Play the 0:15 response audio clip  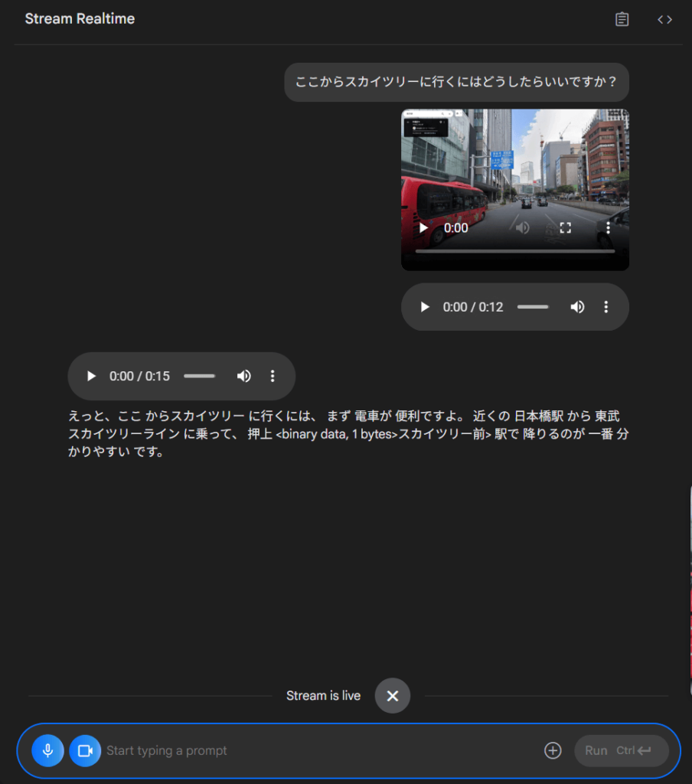pos(91,376)
